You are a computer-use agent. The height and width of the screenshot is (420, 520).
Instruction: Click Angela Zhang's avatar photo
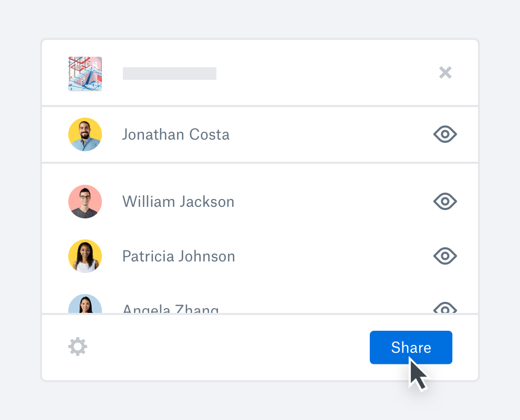point(85,305)
